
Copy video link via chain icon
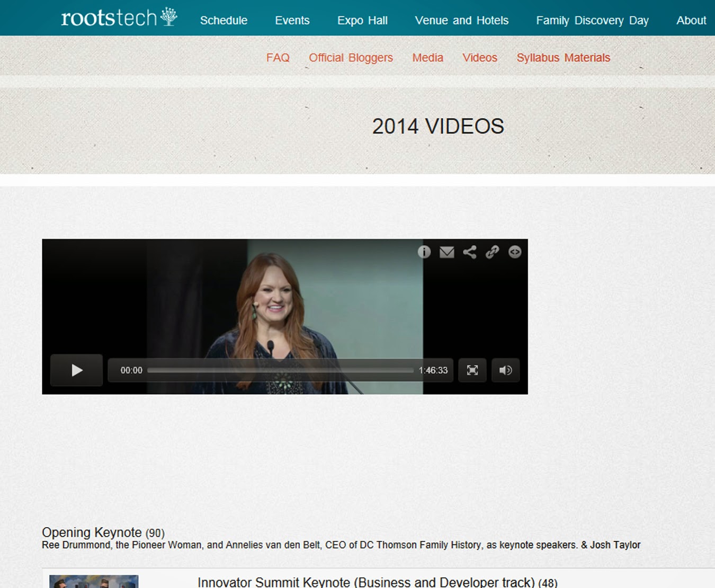493,252
